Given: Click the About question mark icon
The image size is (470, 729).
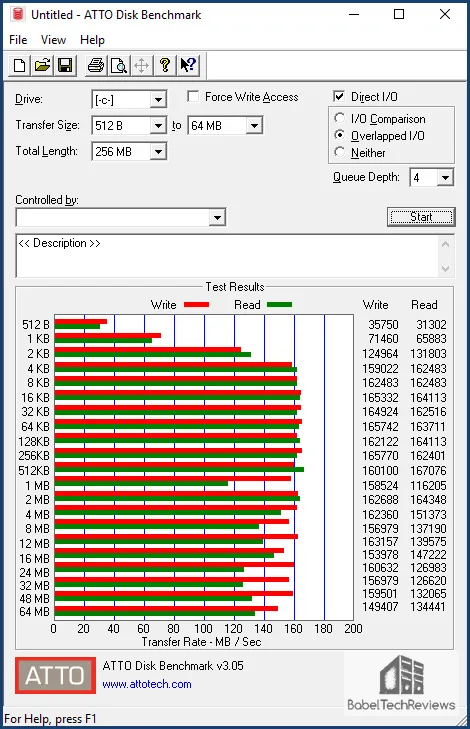Looking at the screenshot, I should tap(165, 66).
